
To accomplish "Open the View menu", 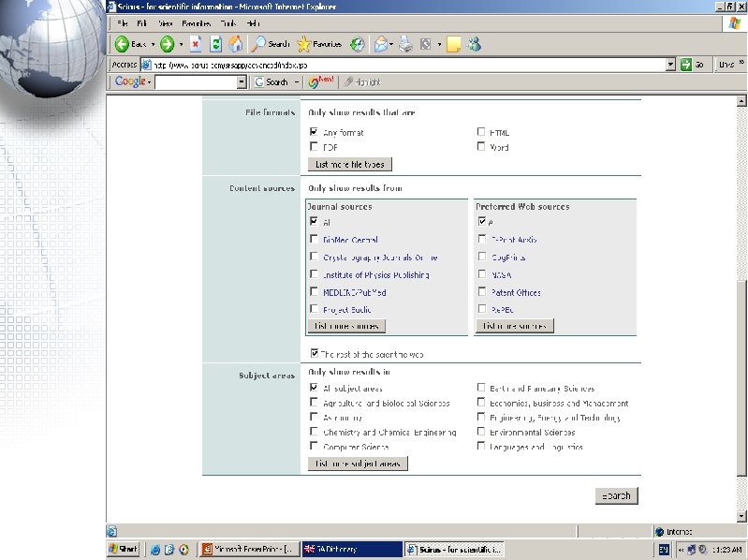I will pos(166,22).
